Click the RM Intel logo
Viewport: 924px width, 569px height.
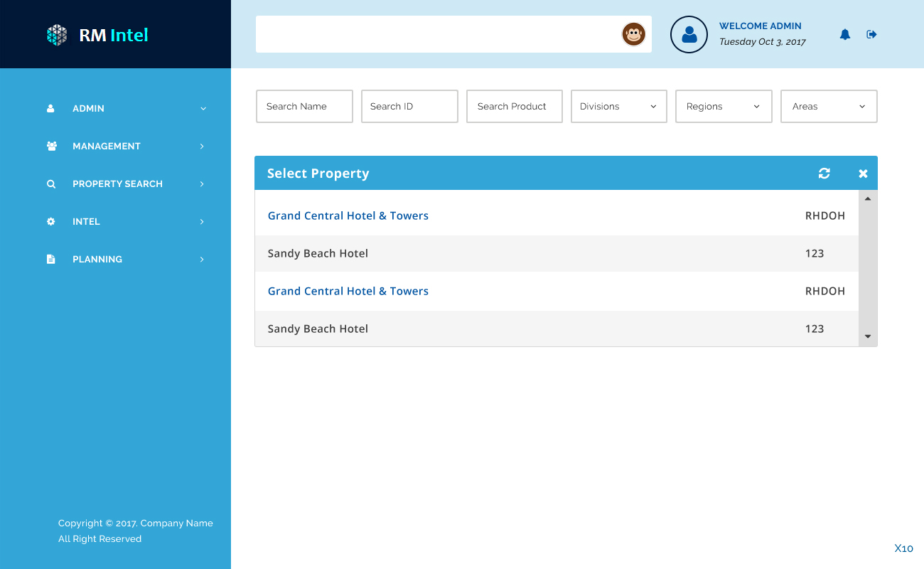click(x=96, y=34)
